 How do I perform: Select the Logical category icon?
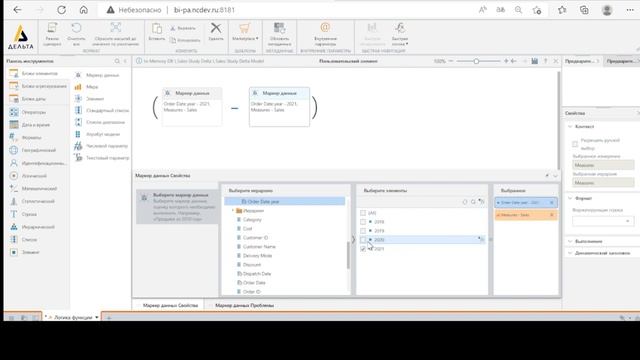point(13,176)
